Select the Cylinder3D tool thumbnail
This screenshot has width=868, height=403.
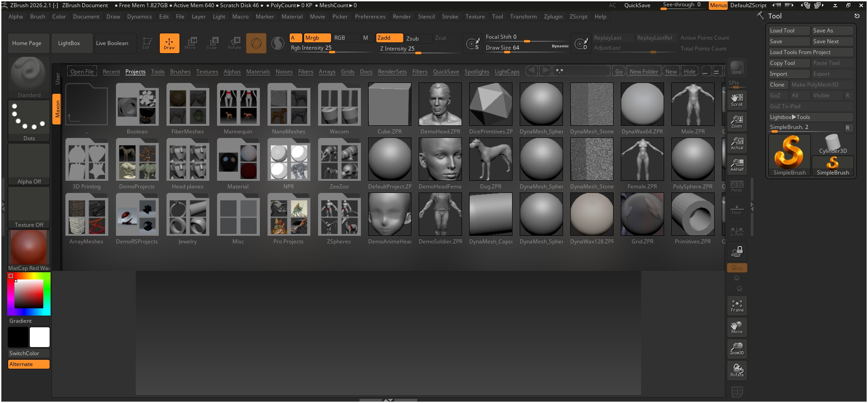click(x=833, y=144)
